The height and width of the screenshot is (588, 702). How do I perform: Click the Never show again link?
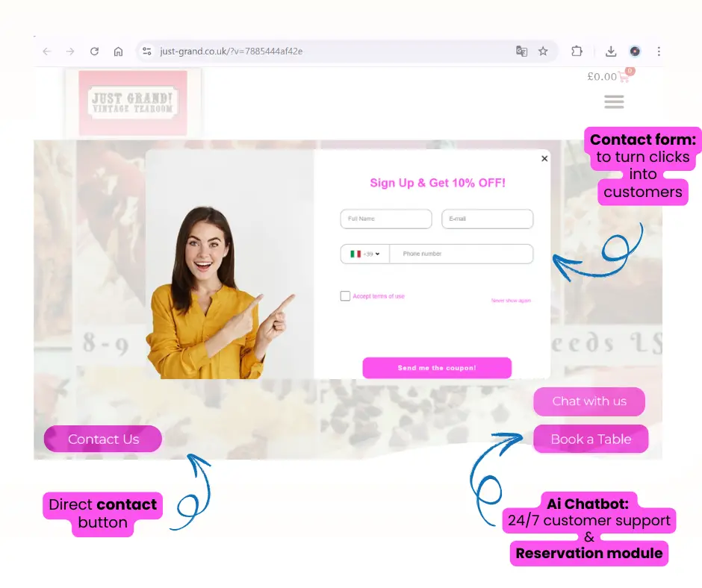[511, 301]
